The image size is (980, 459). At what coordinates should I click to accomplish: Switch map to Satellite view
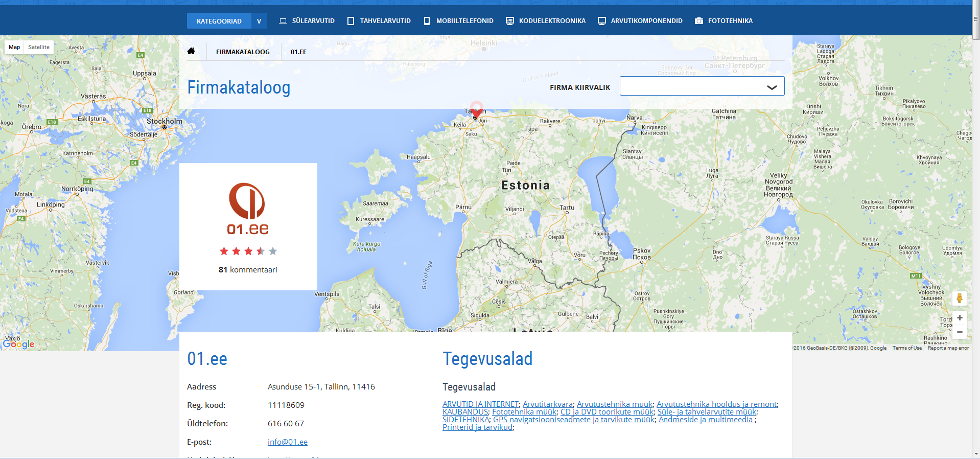click(x=39, y=47)
